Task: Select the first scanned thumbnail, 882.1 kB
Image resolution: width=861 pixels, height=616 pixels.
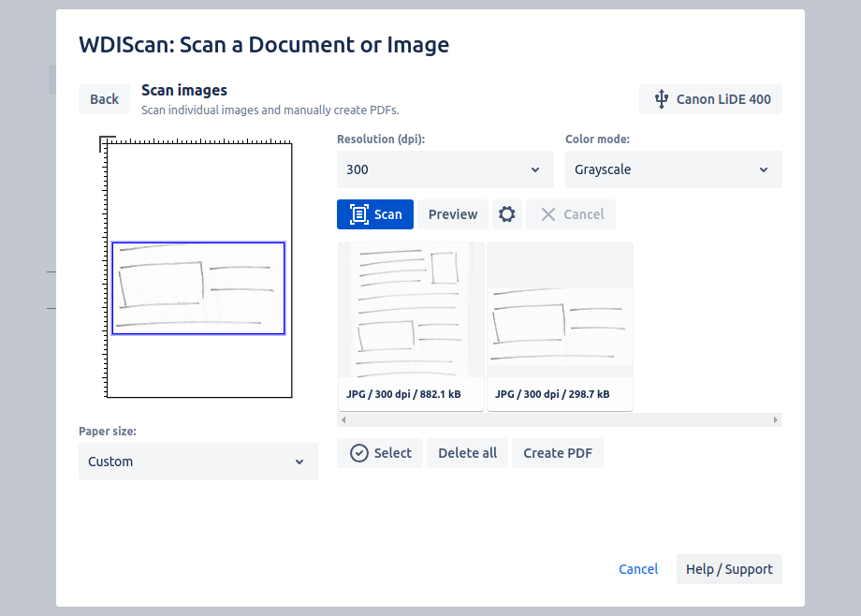Action: coord(411,318)
